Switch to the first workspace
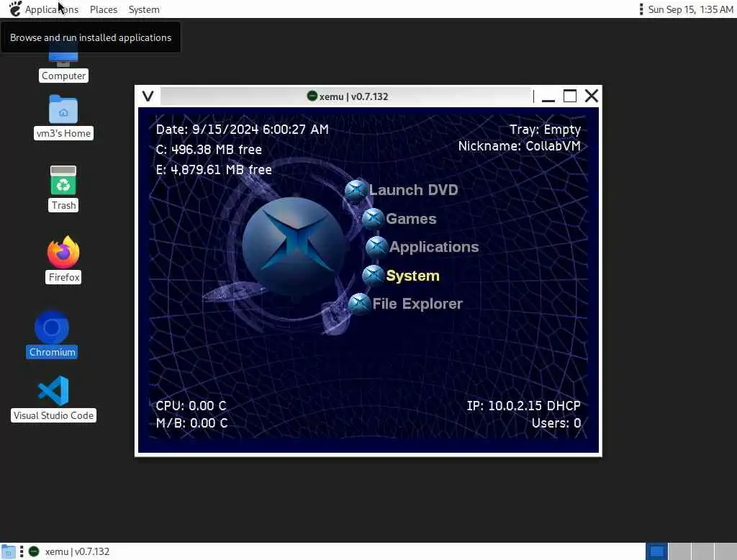This screenshot has width=737, height=560. click(656, 551)
